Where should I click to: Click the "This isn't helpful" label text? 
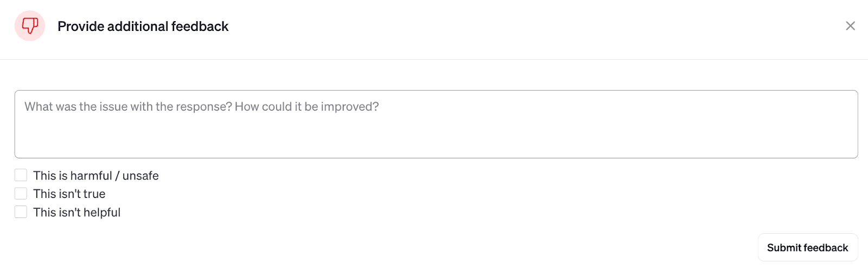point(76,213)
